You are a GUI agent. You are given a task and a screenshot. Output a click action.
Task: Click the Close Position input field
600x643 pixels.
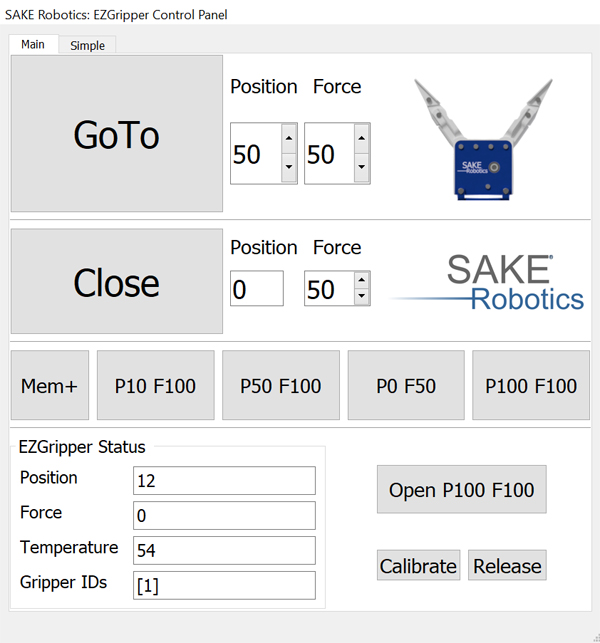click(x=256, y=289)
